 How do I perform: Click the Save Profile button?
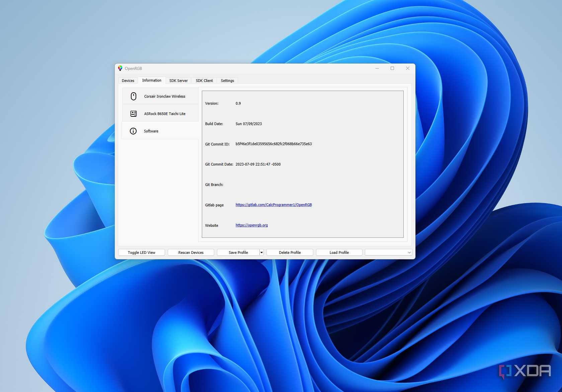(238, 253)
